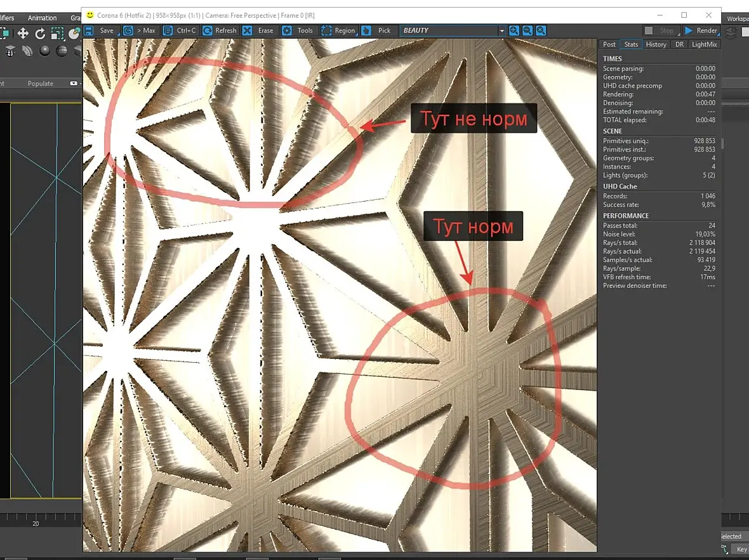Image resolution: width=749 pixels, height=560 pixels.
Task: Click the zoom reset magnifier icon
Action: (541, 30)
